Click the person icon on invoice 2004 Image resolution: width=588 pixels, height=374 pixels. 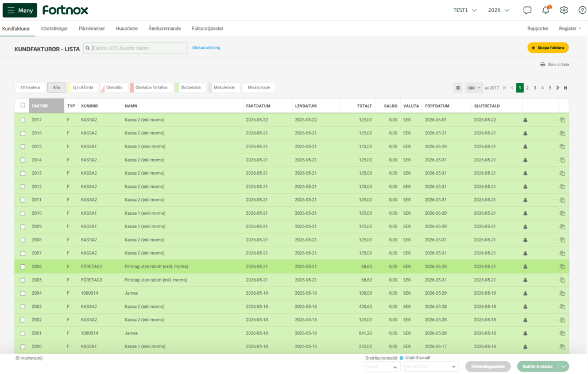pyautogui.click(x=525, y=294)
